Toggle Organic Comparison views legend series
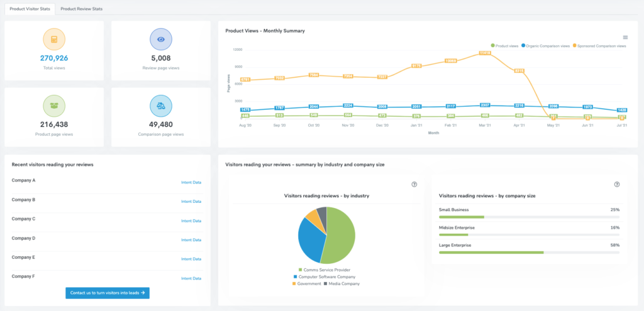The width and height of the screenshot is (644, 311). [546, 46]
